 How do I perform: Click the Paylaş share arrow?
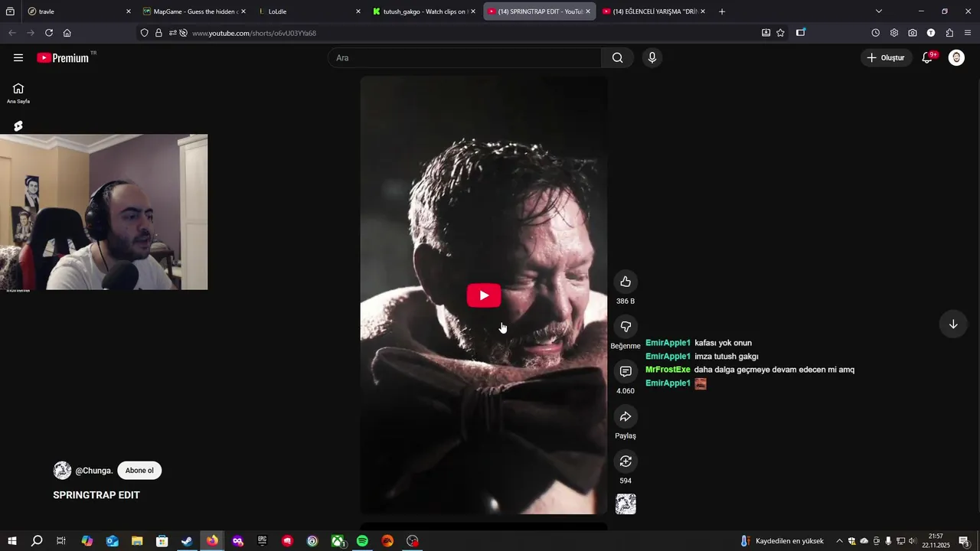626,416
